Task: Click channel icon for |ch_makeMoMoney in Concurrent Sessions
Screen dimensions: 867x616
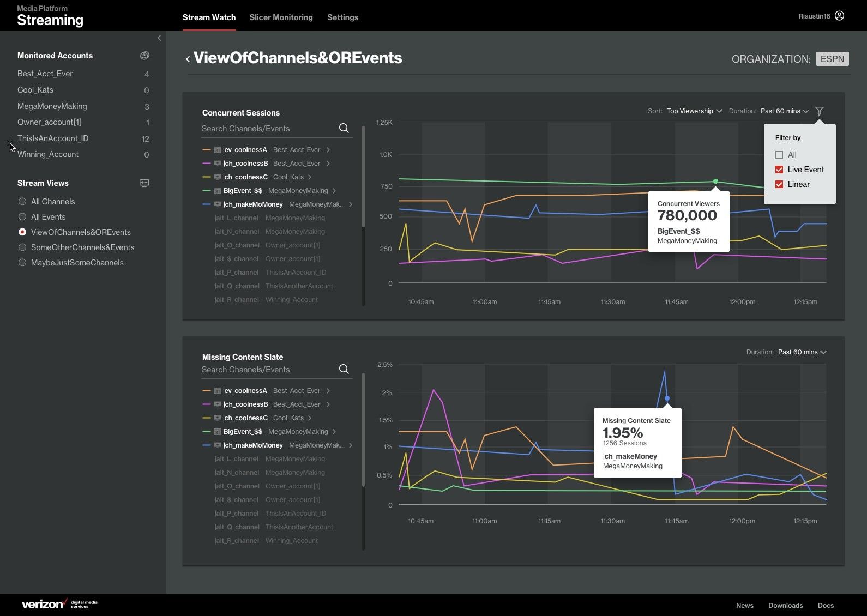Action: pos(217,204)
